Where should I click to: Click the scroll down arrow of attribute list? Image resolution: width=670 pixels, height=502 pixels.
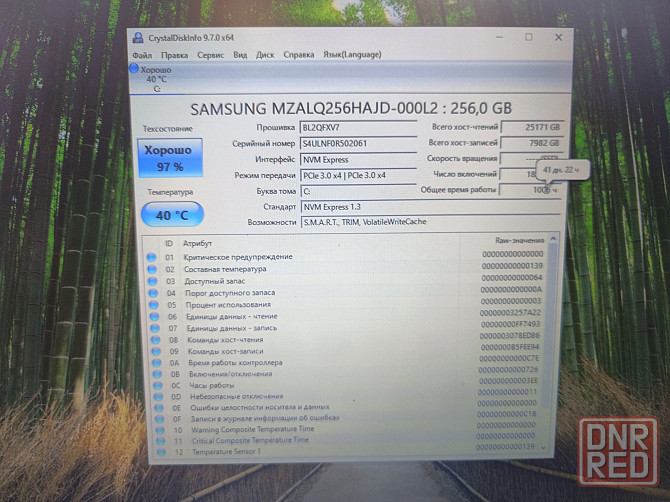(x=544, y=447)
